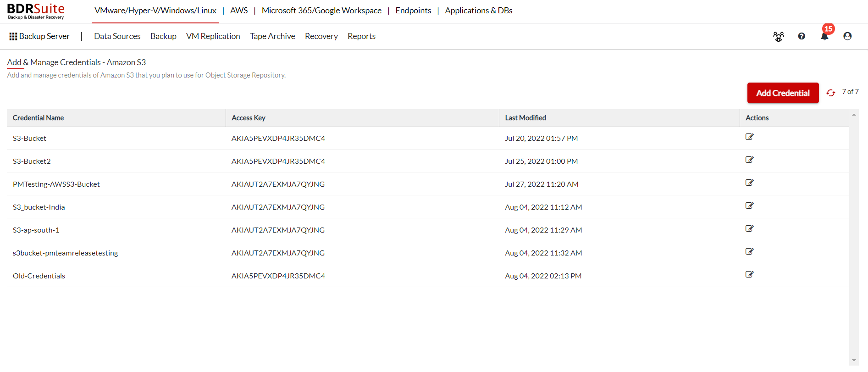Click the Aug 04, 2022 11:12 AM date

pyautogui.click(x=543, y=207)
